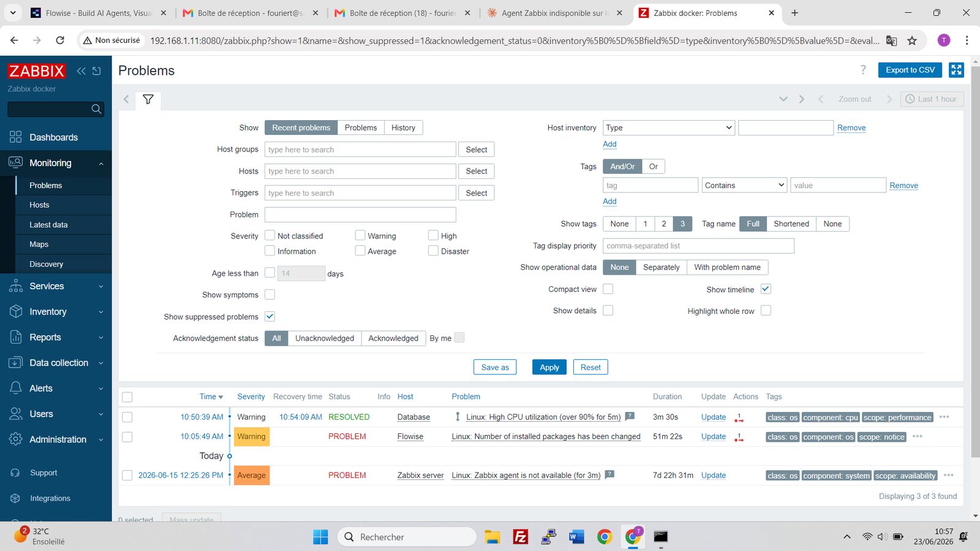Expand the Data collection menu section
The image size is (980, 551).
tap(56, 363)
